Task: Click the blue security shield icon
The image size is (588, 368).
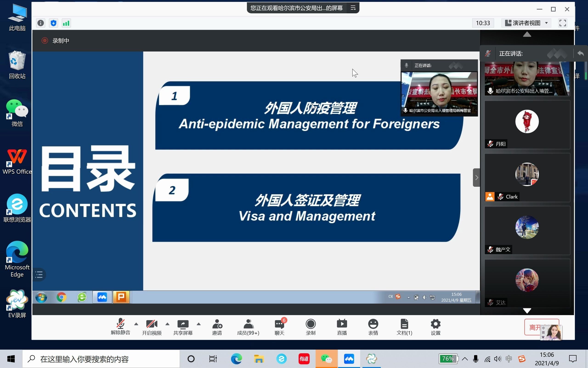Action: point(54,23)
